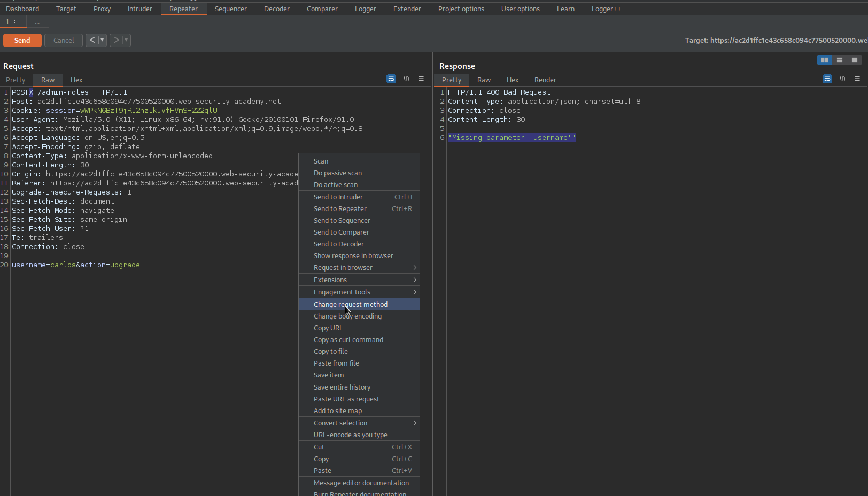Open Response panel hamburger menu

click(857, 79)
